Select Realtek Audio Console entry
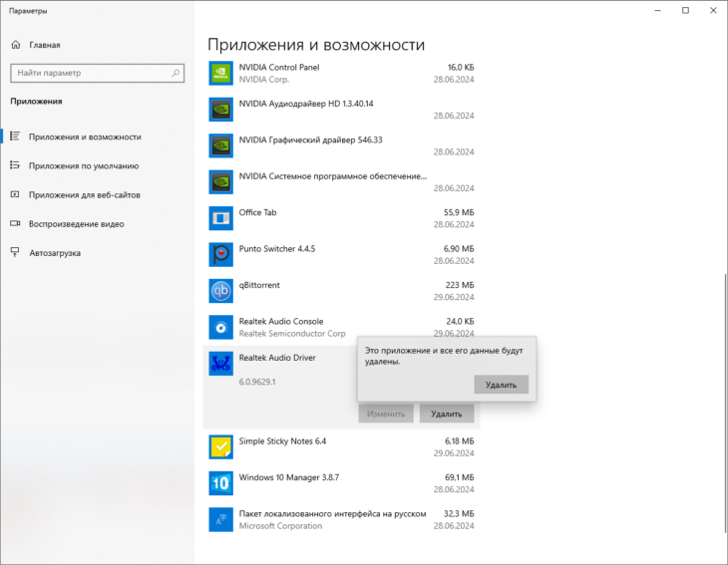The height and width of the screenshot is (565, 728). [281, 321]
